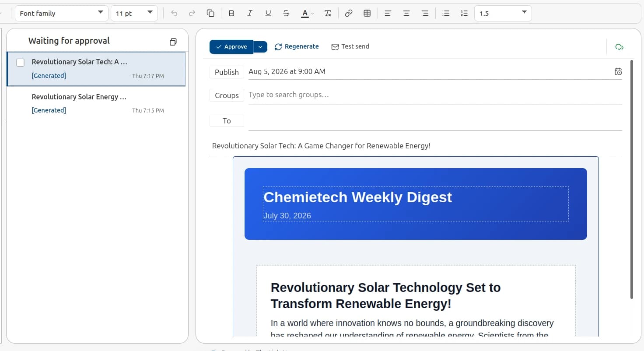Open the Font family dropdown

62,13
